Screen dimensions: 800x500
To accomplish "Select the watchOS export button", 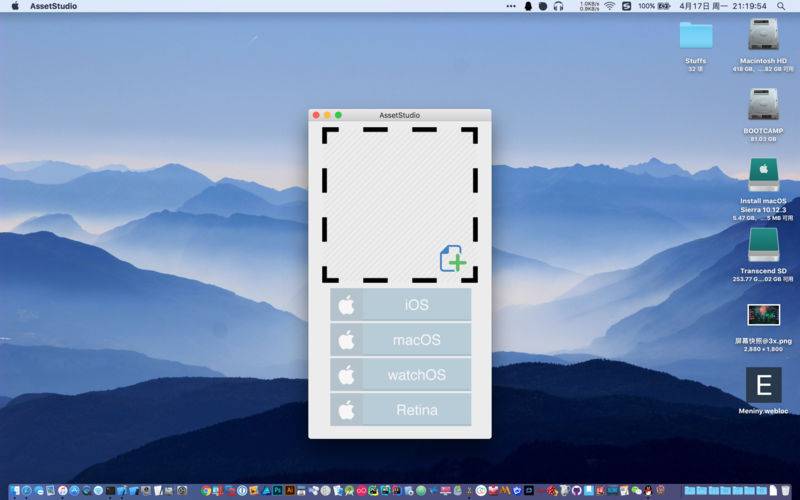I will 401,374.
